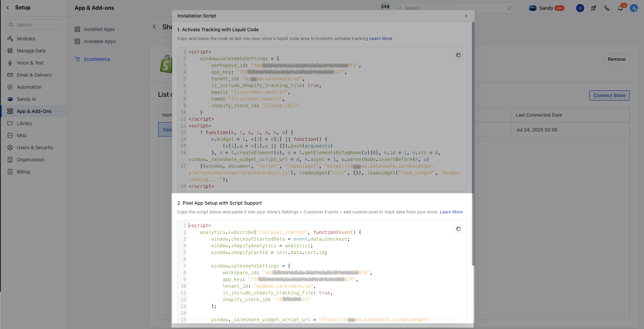Open Sandy assistant with 300 badge
Viewport: 644px width, 329px height.
click(x=547, y=8)
